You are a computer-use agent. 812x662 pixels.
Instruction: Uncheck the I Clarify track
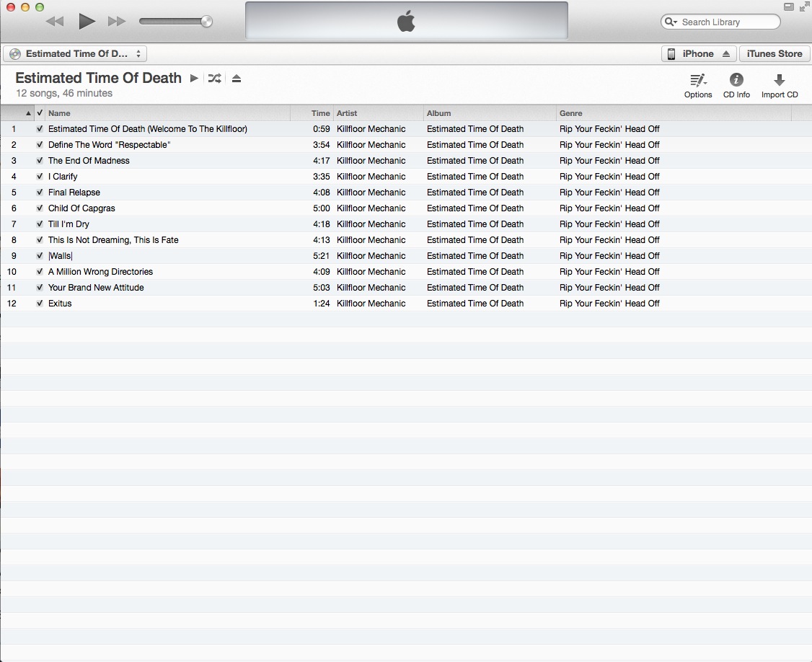pyautogui.click(x=40, y=177)
